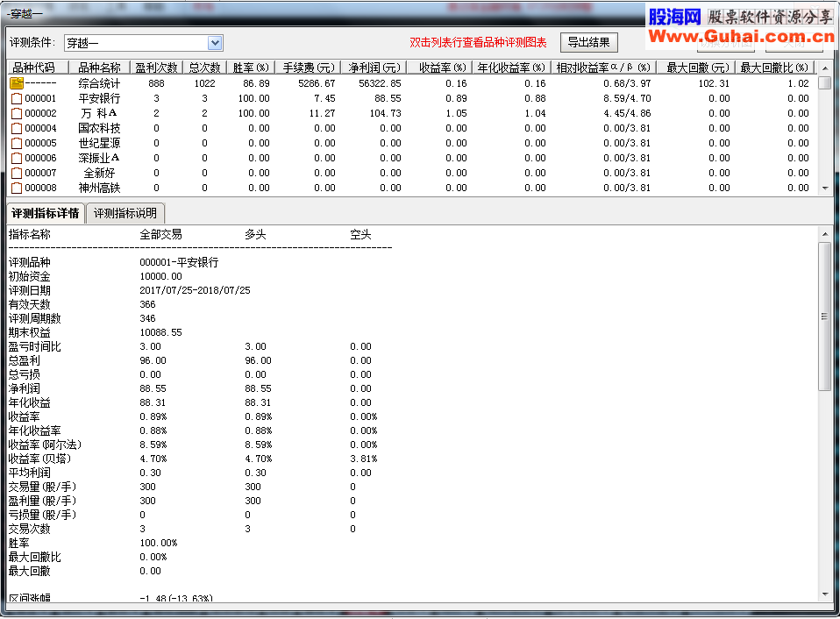Click stock code 000002

[40, 113]
